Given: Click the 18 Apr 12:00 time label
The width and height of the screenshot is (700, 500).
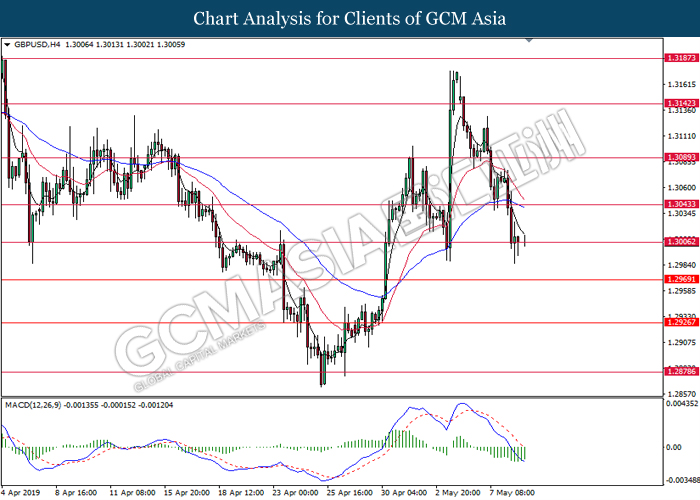Looking at the screenshot, I should point(241,493).
